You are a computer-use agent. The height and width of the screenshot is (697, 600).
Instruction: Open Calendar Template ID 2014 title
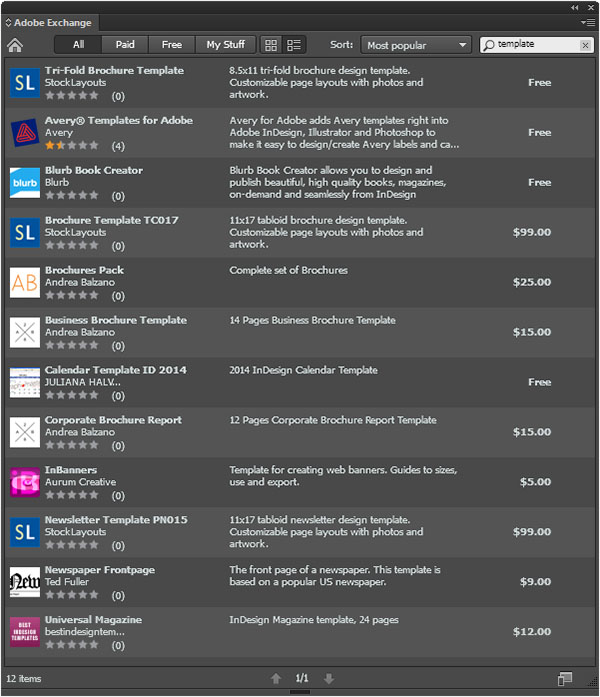[x=116, y=370]
